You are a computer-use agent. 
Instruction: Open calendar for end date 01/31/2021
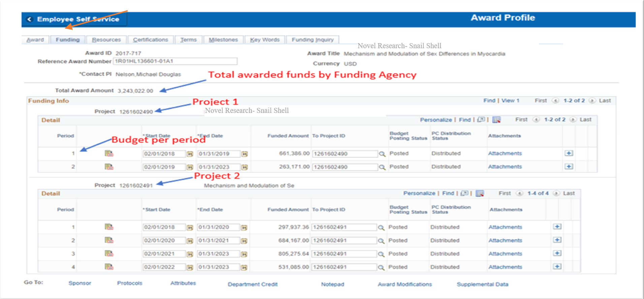coord(244,241)
